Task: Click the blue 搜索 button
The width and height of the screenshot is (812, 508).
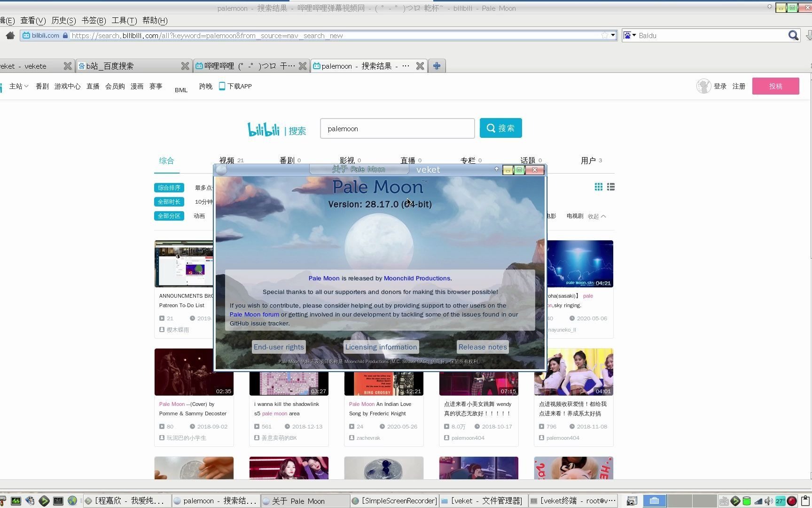Action: point(500,128)
